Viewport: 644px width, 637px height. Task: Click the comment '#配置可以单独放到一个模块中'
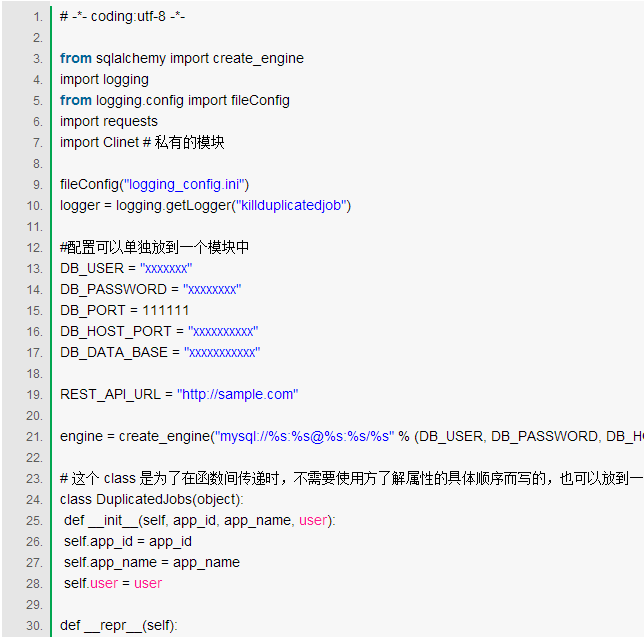click(154, 247)
